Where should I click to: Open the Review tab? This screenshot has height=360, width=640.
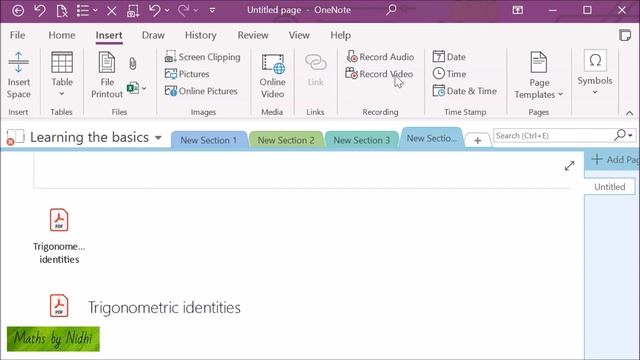(x=253, y=36)
